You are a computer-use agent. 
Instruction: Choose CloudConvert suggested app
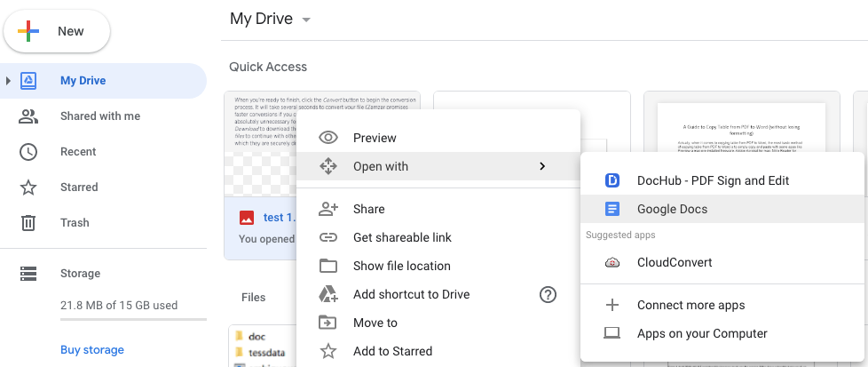(x=722, y=263)
